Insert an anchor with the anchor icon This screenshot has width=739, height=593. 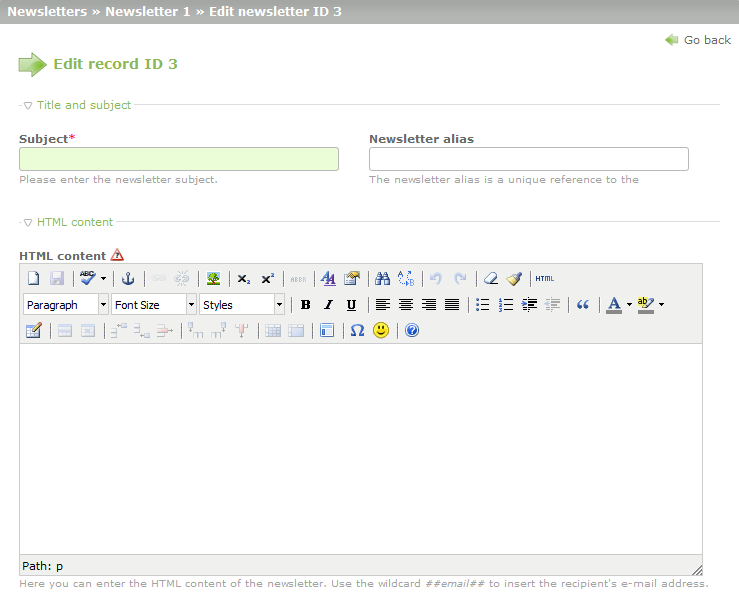click(128, 279)
